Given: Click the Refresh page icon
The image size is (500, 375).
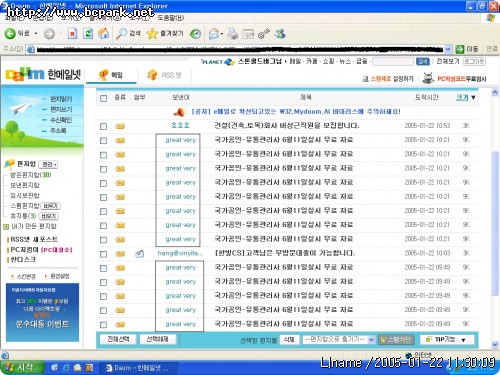Looking at the screenshot, I should [88, 33].
